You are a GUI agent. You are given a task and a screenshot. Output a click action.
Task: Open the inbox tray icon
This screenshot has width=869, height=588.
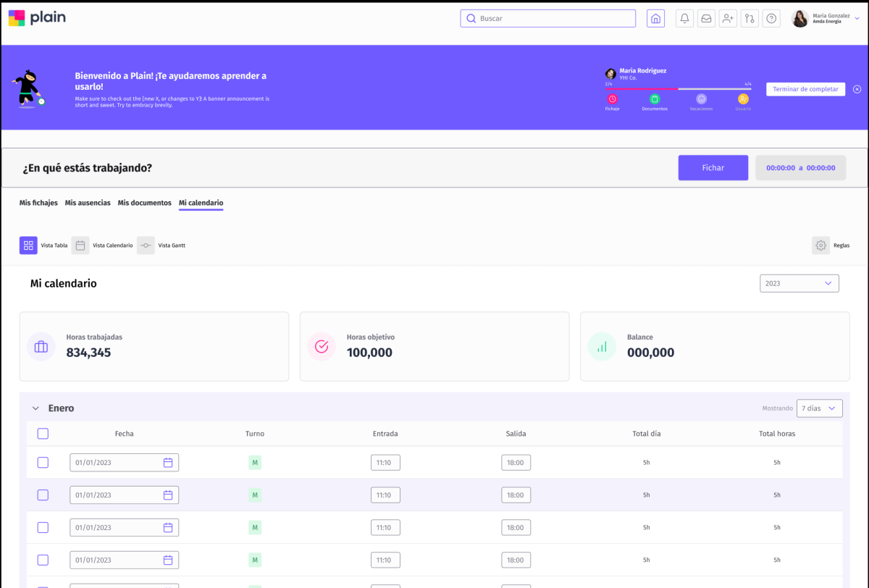(706, 19)
